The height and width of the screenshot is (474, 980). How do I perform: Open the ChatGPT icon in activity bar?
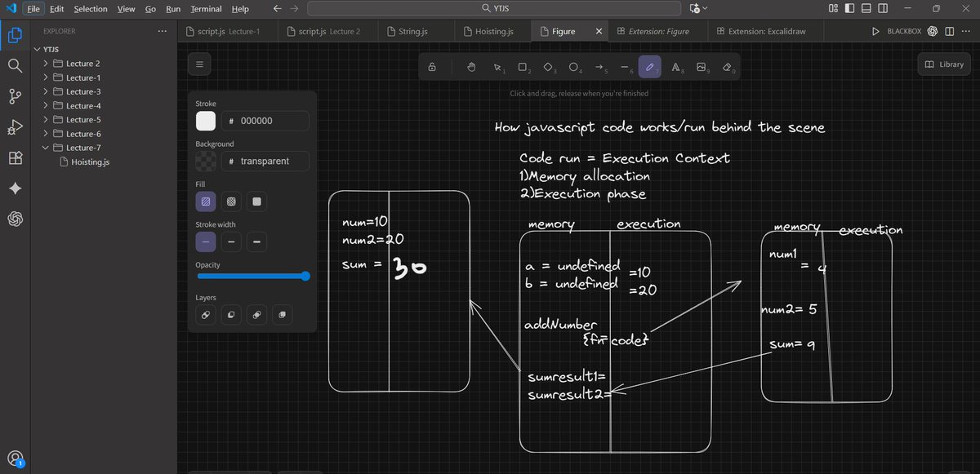[15, 219]
